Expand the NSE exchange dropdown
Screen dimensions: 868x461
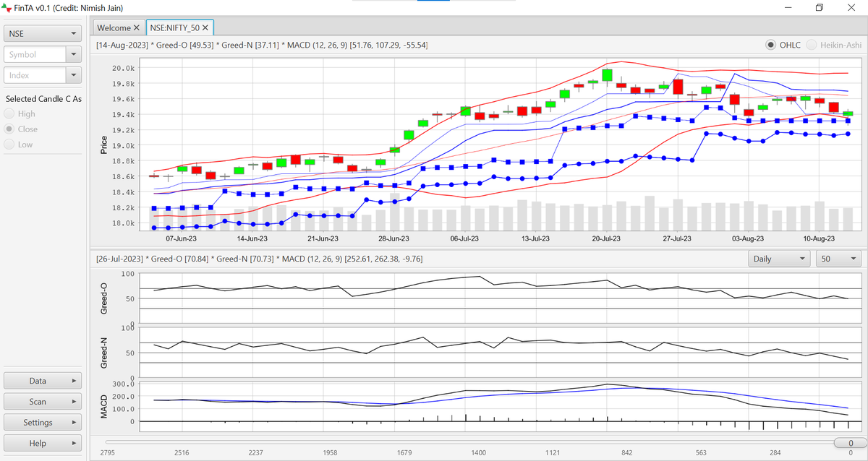[x=43, y=33]
